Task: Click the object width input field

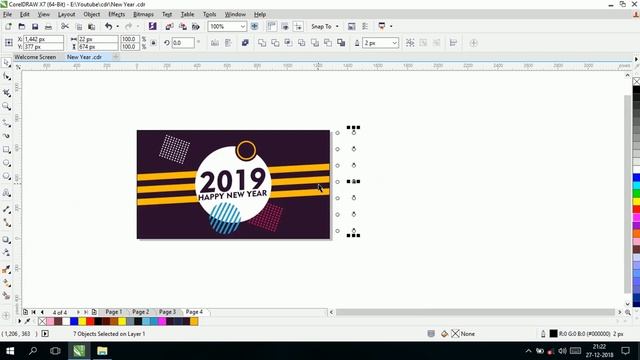Action: 98,39
